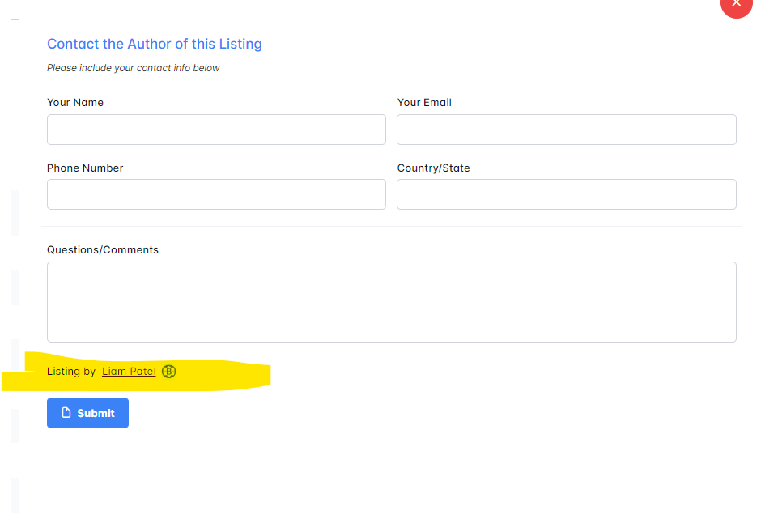Select the Phone Number input box
The width and height of the screenshot is (765, 532).
216,194
